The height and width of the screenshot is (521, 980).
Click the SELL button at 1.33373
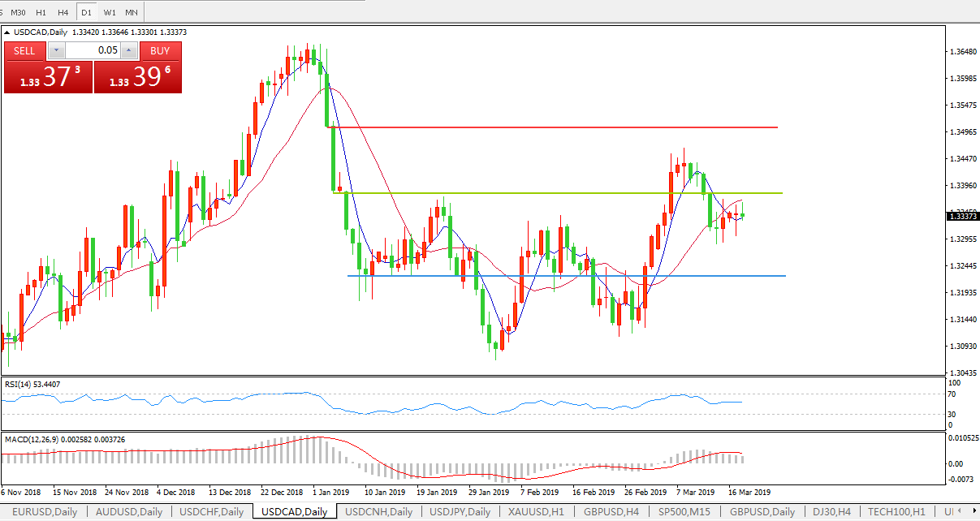(24, 50)
